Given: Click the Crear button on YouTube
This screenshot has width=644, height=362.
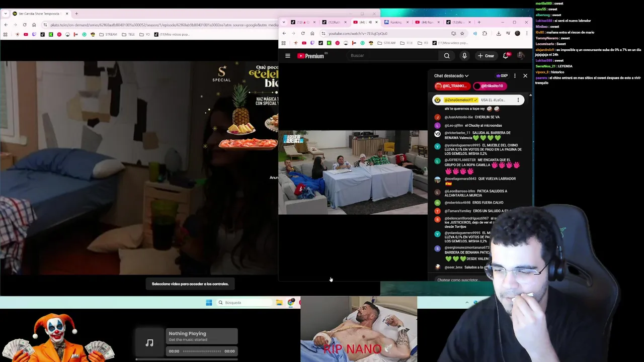Looking at the screenshot, I should (x=486, y=56).
